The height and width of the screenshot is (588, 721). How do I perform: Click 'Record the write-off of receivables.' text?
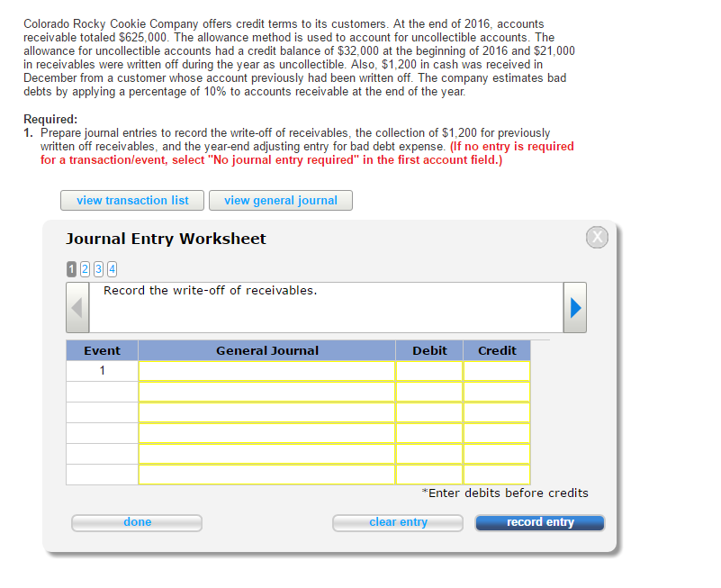coord(210,291)
